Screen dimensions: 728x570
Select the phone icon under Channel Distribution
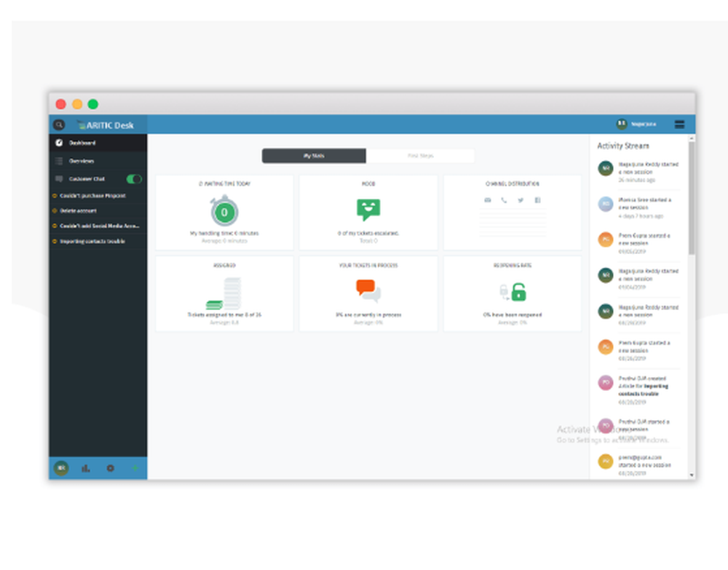click(505, 199)
